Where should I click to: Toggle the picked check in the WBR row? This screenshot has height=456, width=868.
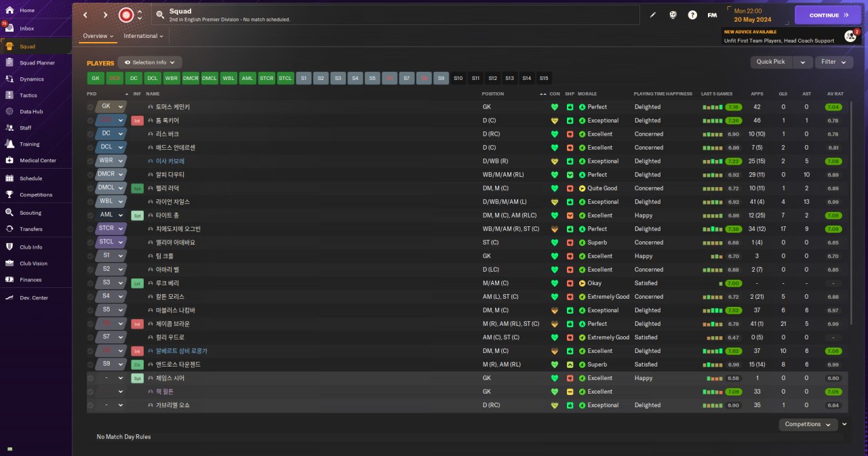tap(91, 161)
